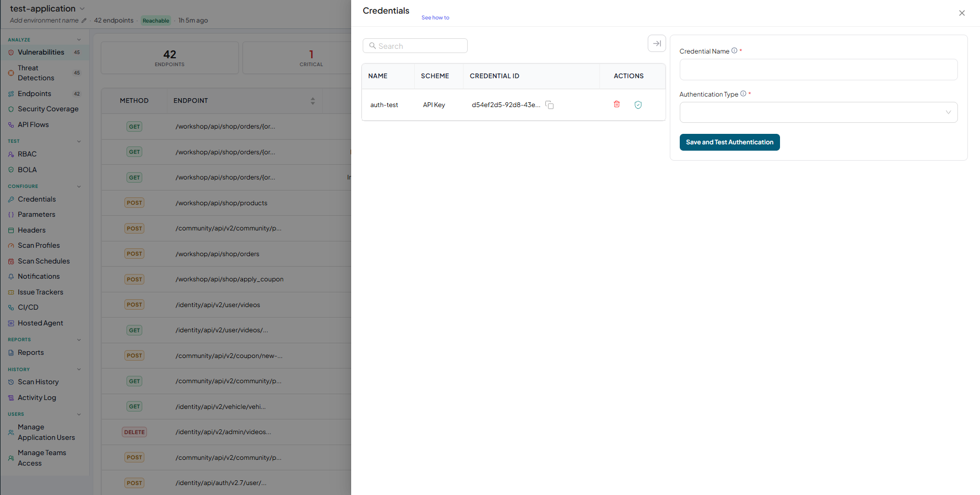Focus the credentials Search box
This screenshot has height=495, width=980.
coord(415,46)
